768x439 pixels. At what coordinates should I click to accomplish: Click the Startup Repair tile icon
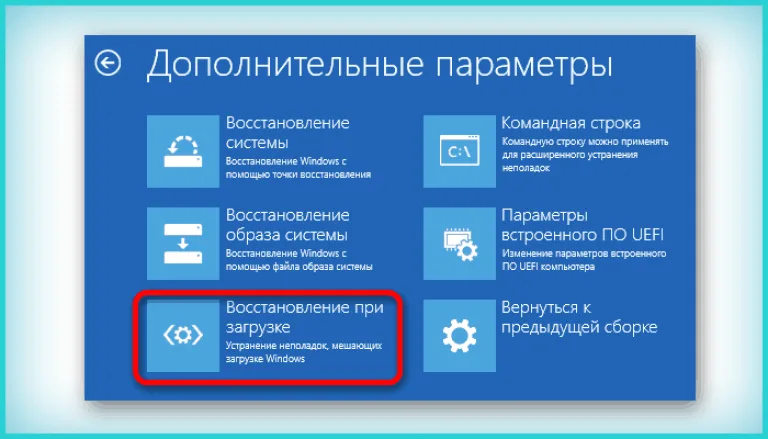(x=183, y=336)
